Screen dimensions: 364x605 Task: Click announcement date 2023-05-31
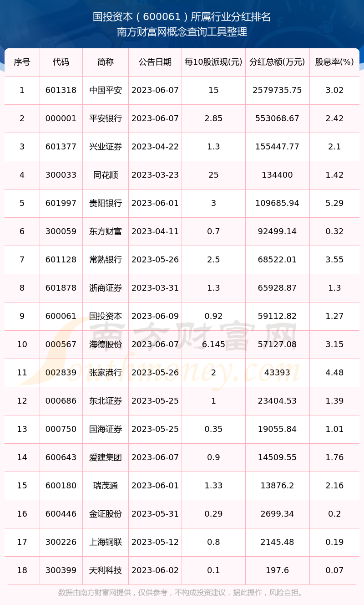(155, 514)
